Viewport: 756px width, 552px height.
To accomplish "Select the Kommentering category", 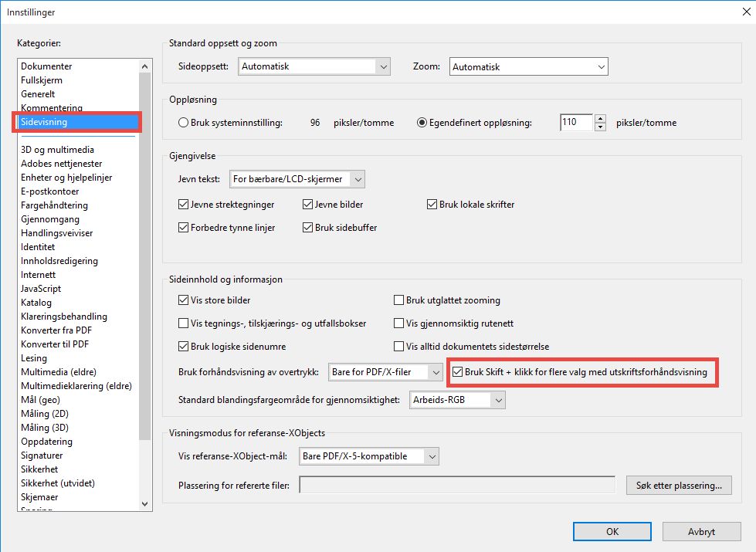I will (x=52, y=107).
